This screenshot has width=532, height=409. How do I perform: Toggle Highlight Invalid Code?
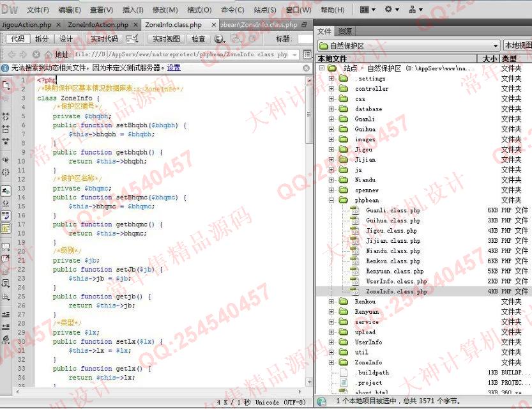tap(6, 203)
